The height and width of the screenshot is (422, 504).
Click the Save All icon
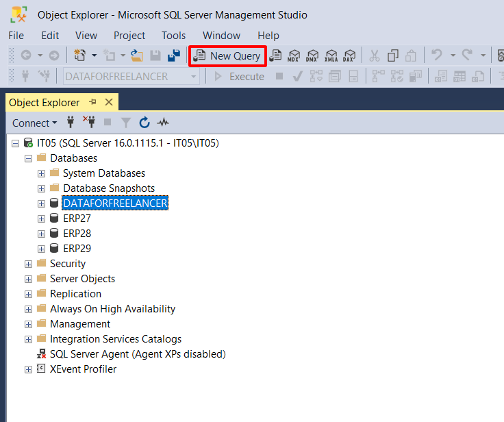pos(174,55)
